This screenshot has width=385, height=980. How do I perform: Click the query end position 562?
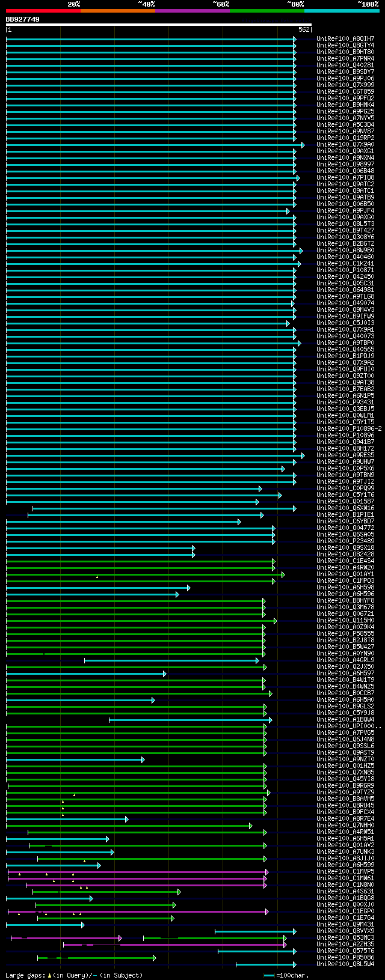(304, 29)
